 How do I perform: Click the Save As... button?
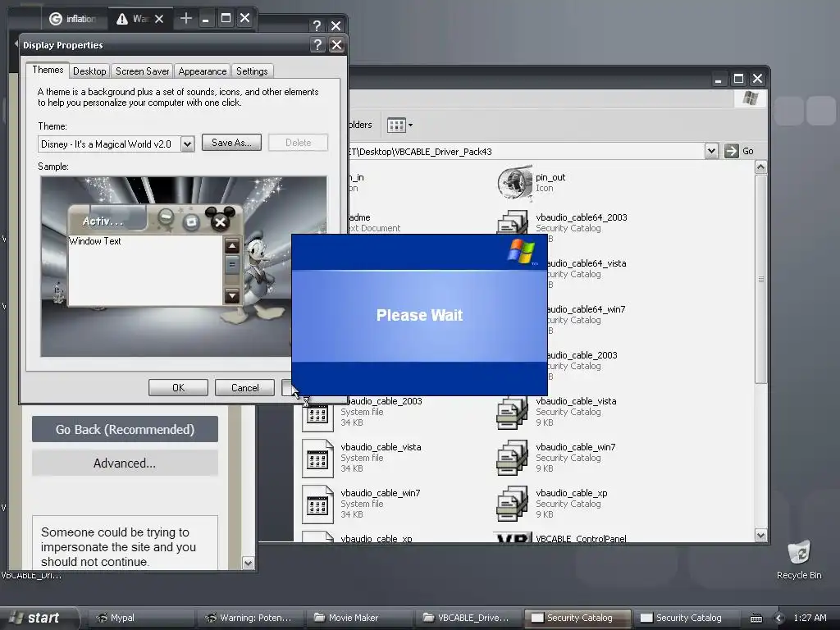(231, 143)
